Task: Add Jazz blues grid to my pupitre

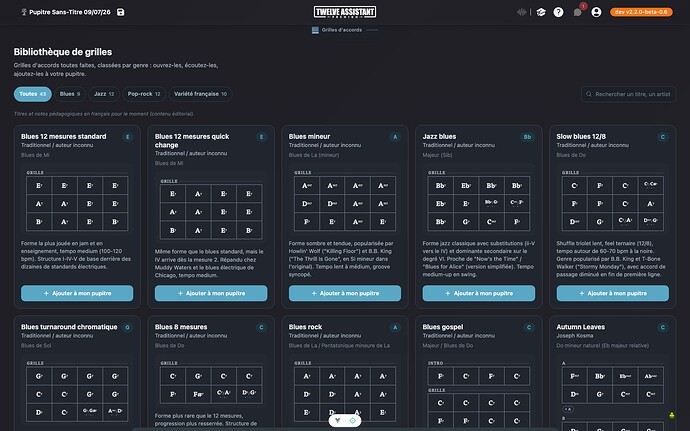Action: pos(479,293)
